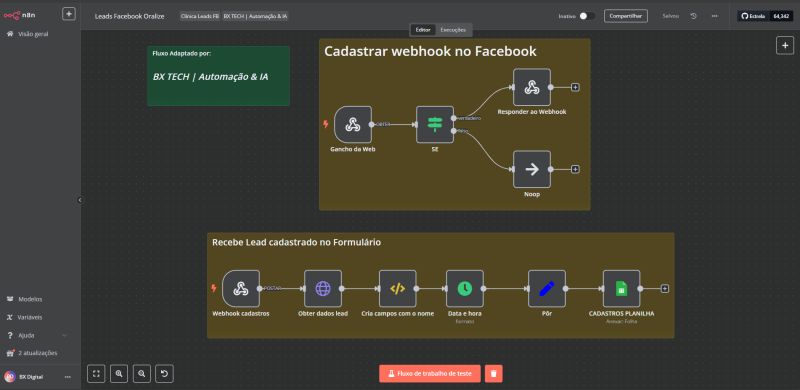Screen dimensions: 800x390
Task: Open the SE conditional node
Action: tap(435, 124)
